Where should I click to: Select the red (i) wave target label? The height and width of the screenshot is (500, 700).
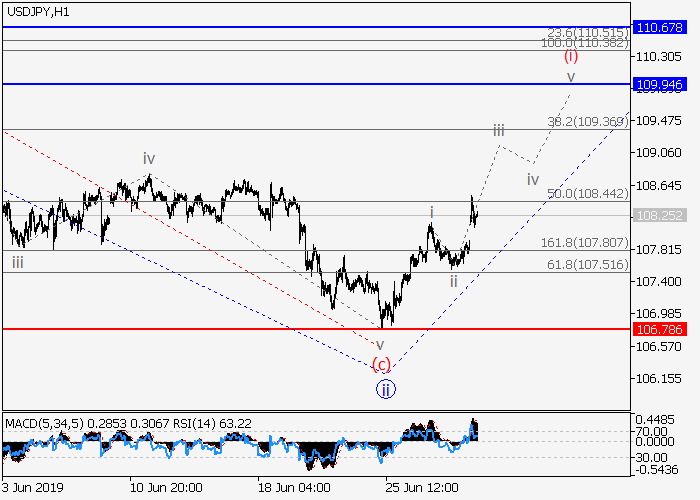571,56
